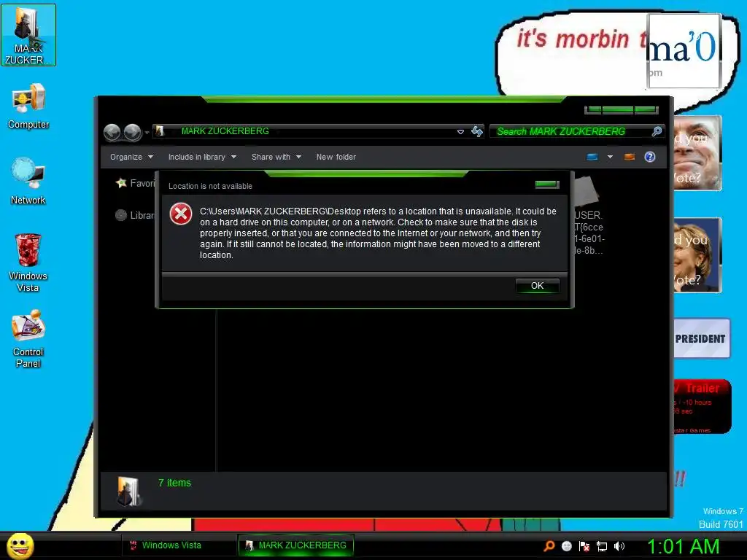
Task: Click the refresh icon beside address bar
Action: [477, 131]
